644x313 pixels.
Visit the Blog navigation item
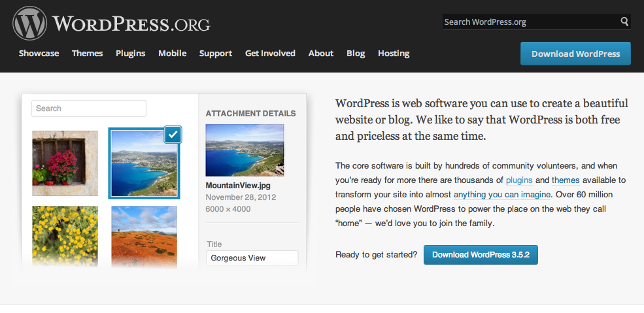[x=356, y=54]
